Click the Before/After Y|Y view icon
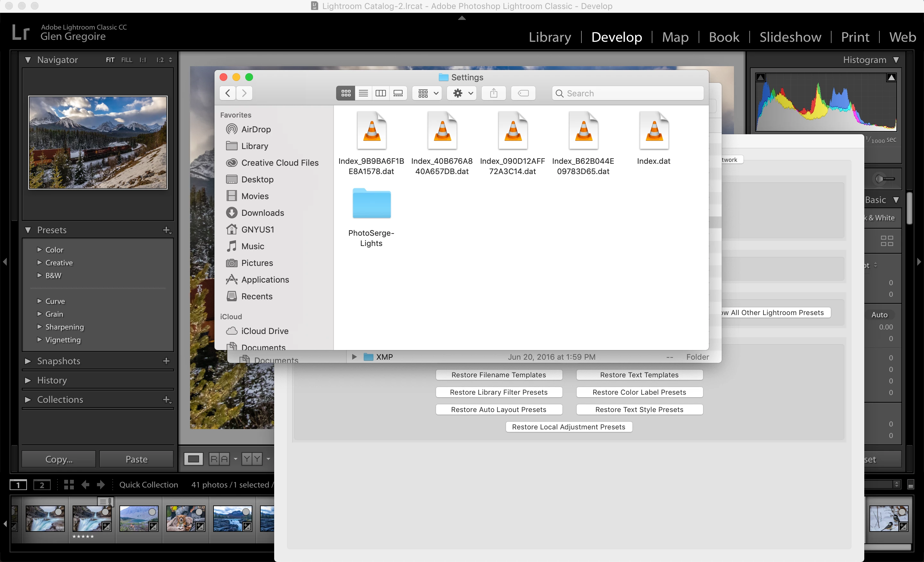The width and height of the screenshot is (924, 562). point(252,459)
